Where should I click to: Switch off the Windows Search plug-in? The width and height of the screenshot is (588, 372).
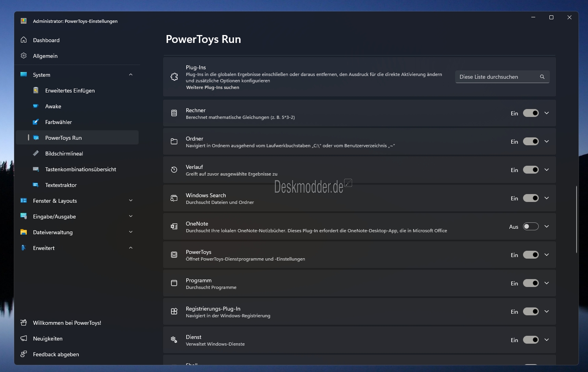click(x=530, y=198)
